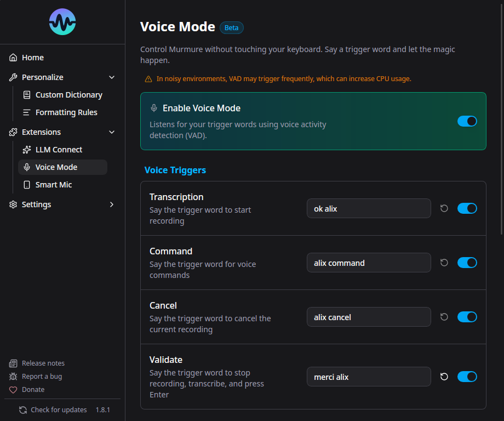Select the Smart Mic microphone icon

26,184
